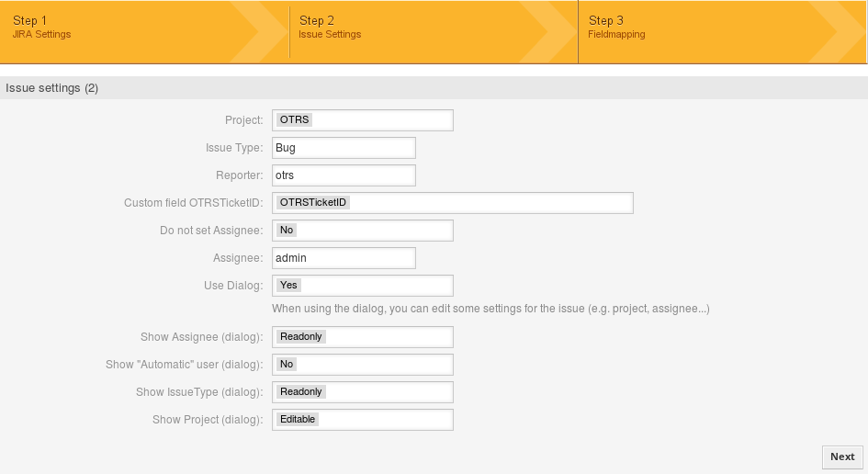Open the Use Dialog dropdown
Image resolution: width=868 pixels, height=474 pixels.
pos(363,286)
